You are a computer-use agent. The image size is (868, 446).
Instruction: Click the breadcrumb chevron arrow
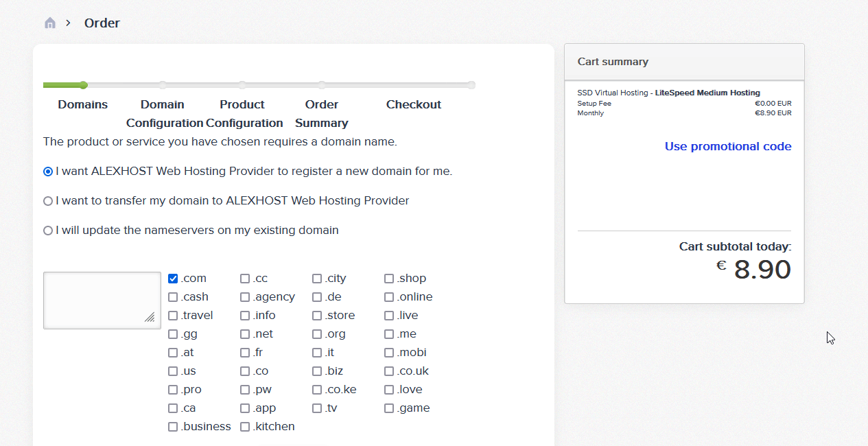tap(69, 23)
